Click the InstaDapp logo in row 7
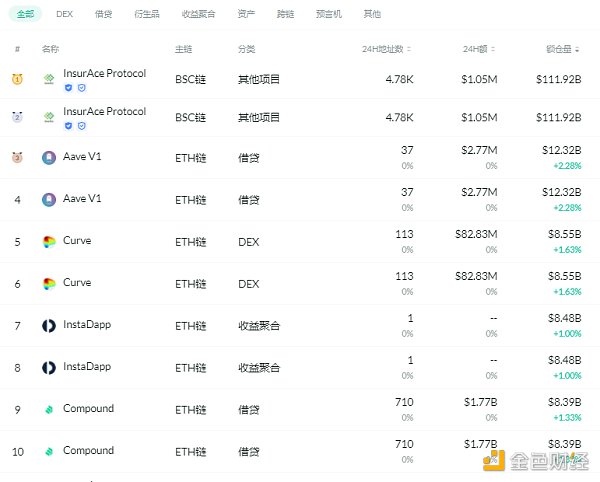600x482 pixels. [x=49, y=325]
